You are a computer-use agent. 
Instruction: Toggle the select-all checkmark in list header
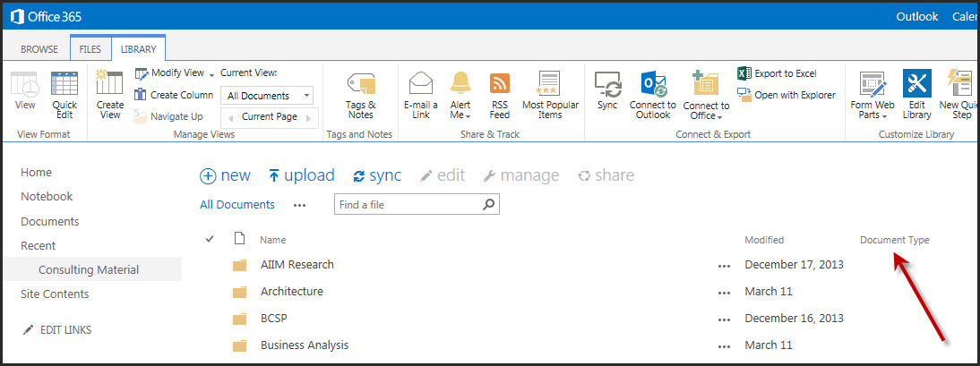[x=210, y=239]
